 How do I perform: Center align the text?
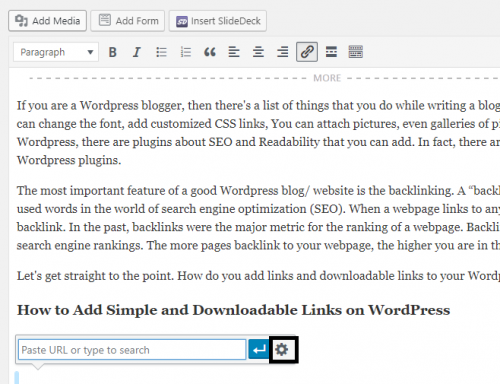pos(258,52)
